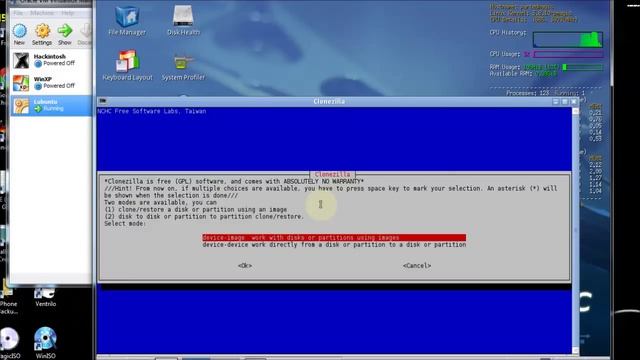The width and height of the screenshot is (640, 360).
Task: Click the WinXP VM icon
Action: (x=21, y=83)
